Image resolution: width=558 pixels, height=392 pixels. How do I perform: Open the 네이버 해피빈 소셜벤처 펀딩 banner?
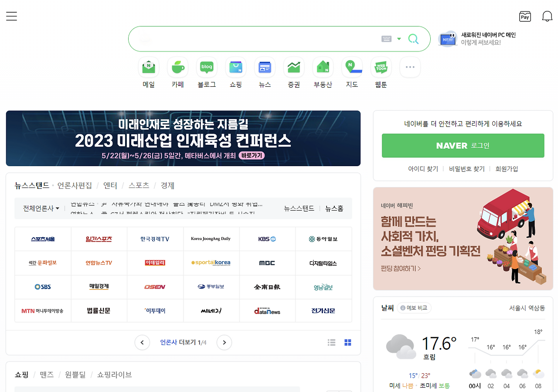463,239
